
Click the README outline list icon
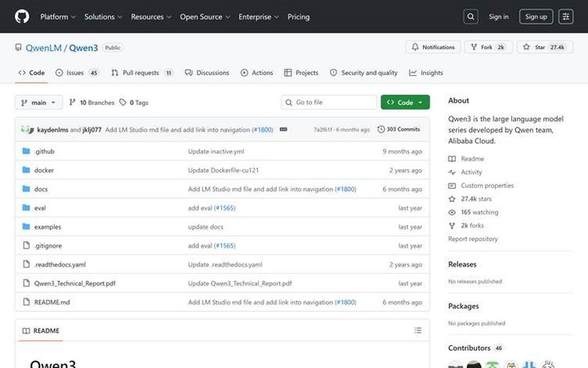point(418,330)
